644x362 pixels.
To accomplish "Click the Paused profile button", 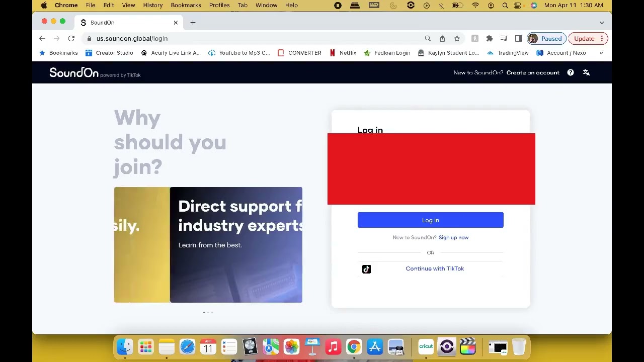I will (x=547, y=39).
